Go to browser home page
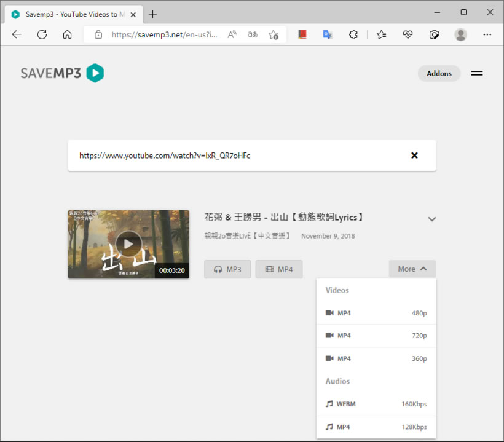This screenshot has width=504, height=442. coord(68,34)
